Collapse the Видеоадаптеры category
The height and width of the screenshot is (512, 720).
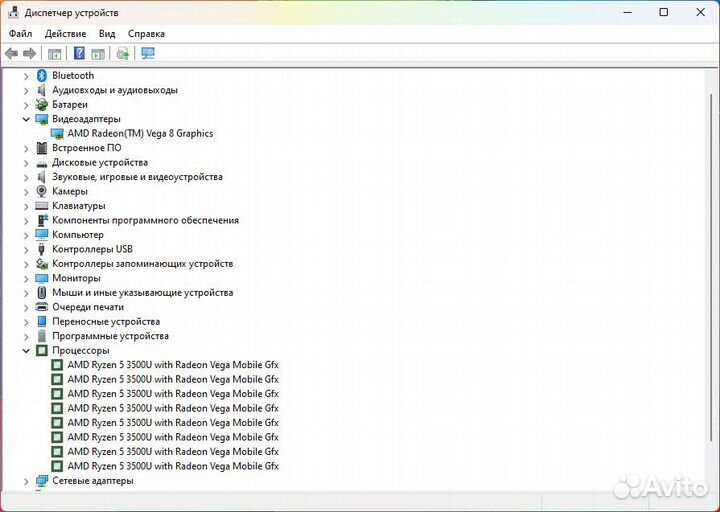point(26,119)
